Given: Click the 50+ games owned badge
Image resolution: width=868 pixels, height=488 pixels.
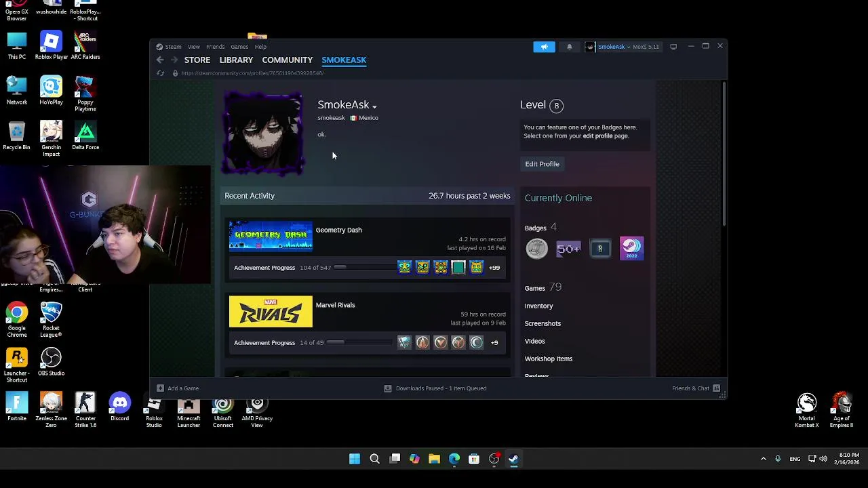Looking at the screenshot, I should click(x=568, y=249).
